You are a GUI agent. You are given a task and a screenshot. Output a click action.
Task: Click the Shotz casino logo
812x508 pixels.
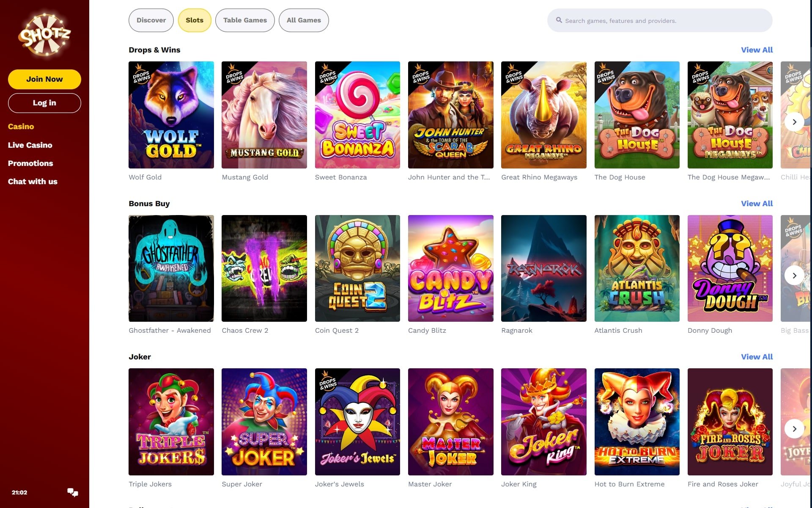(x=44, y=35)
